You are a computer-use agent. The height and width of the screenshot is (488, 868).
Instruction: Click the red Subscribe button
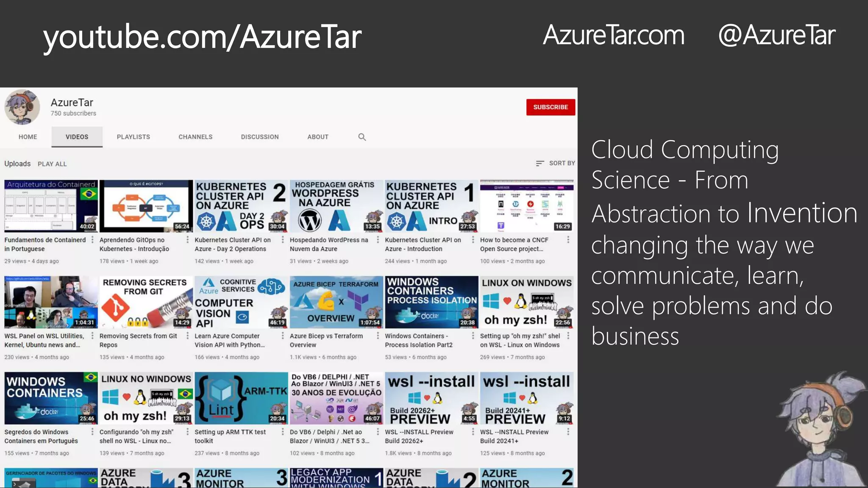[x=551, y=107]
